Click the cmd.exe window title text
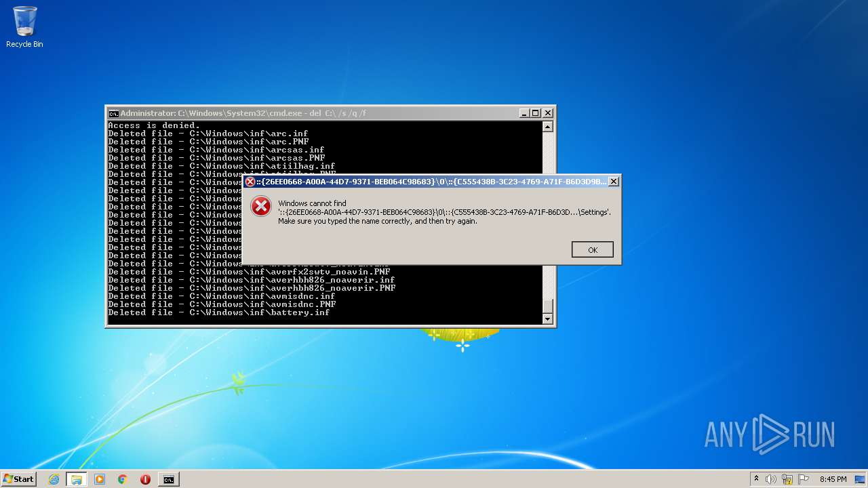 [x=243, y=113]
